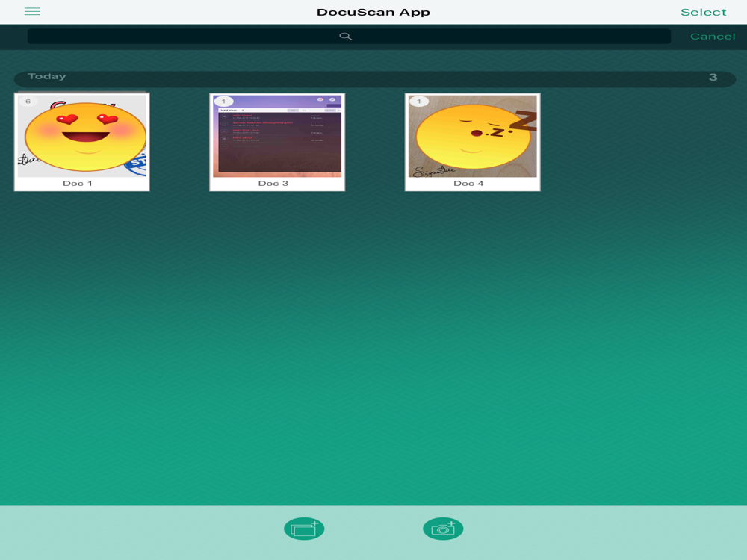This screenshot has width=747, height=560.
Task: Click the DocuScan App title
Action: (x=373, y=13)
